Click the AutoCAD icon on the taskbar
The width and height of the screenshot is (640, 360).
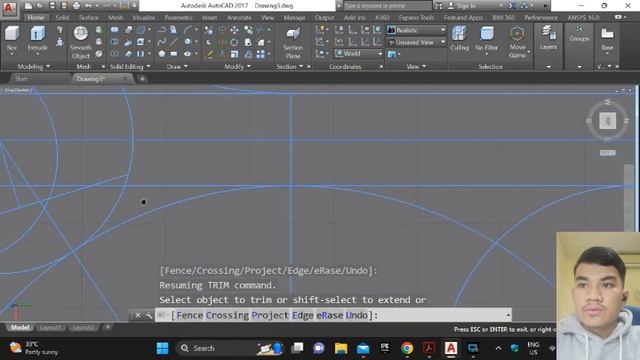click(x=451, y=348)
